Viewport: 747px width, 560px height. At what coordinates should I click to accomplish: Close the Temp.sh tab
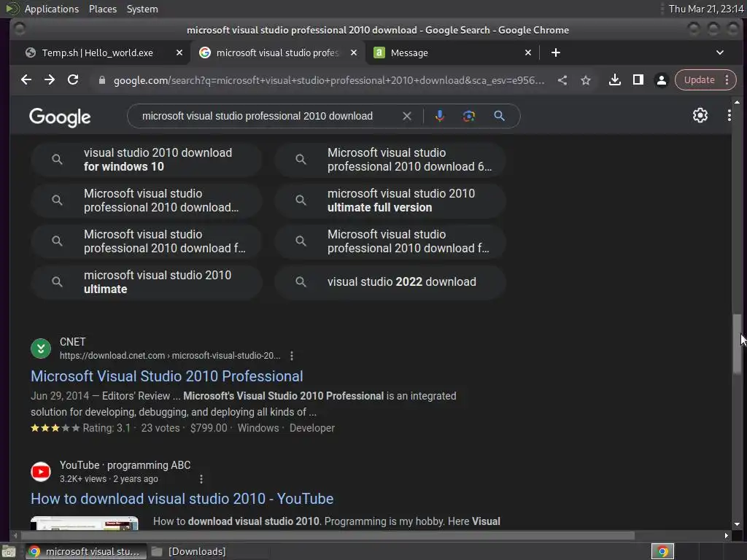(179, 52)
